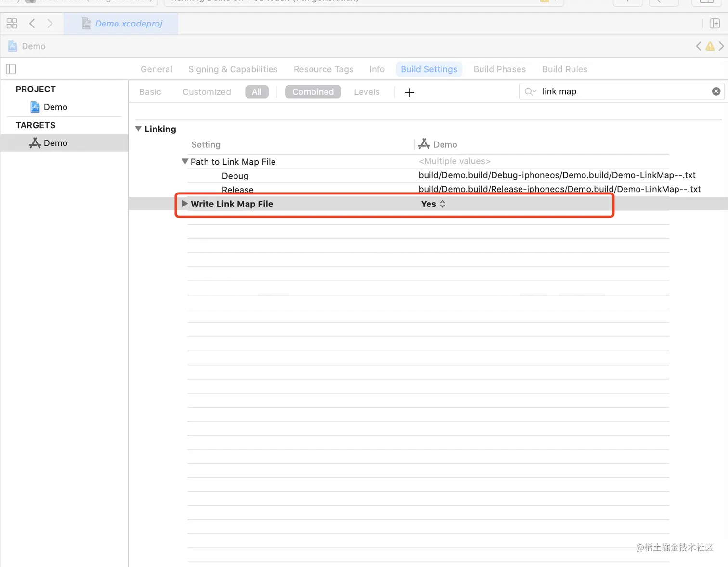This screenshot has height=567, width=728.
Task: Filter to Customized build settings
Action: point(207,92)
